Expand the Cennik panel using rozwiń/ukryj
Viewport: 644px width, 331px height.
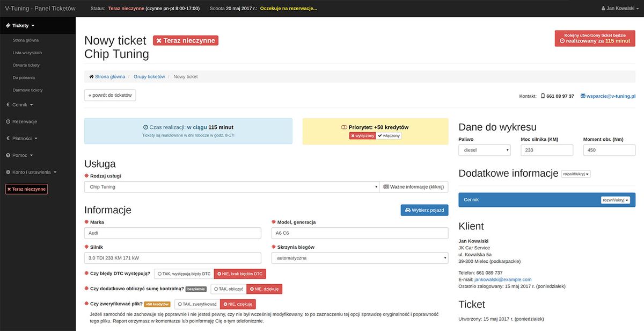pos(615,200)
